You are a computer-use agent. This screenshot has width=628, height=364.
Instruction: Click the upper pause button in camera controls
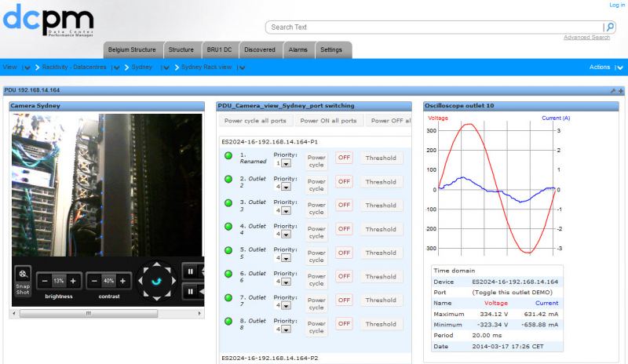(190, 271)
